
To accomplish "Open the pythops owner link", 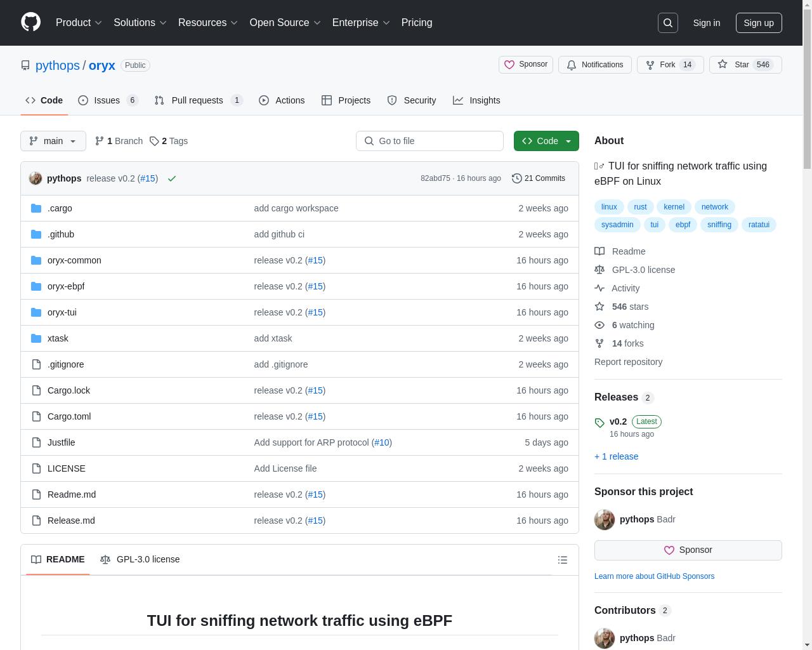I will 57,65.
